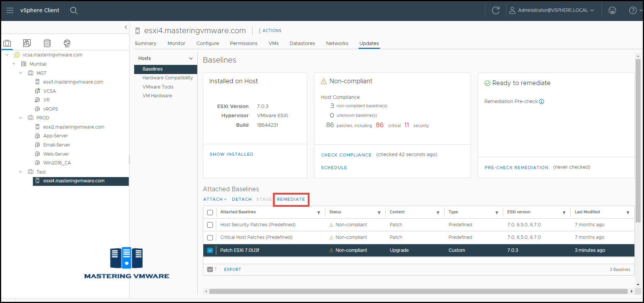This screenshot has height=303, width=644.
Task: Collapse the MGT cluster node
Action: pos(21,73)
